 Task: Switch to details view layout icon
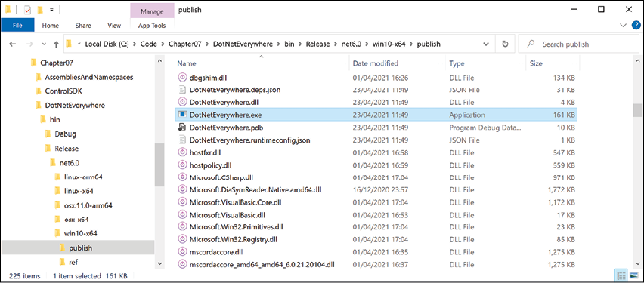point(622,275)
